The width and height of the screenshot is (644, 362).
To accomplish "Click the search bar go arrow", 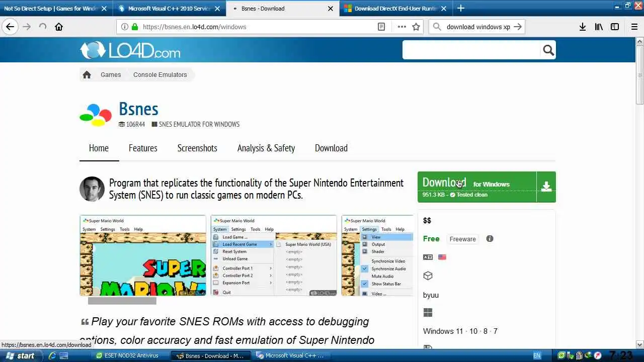I will [x=518, y=27].
